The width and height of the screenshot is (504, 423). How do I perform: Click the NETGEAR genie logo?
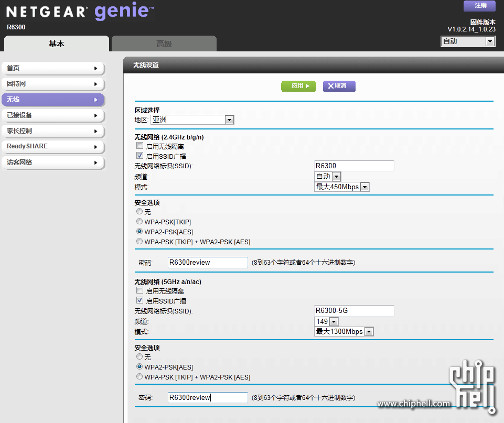(x=80, y=12)
